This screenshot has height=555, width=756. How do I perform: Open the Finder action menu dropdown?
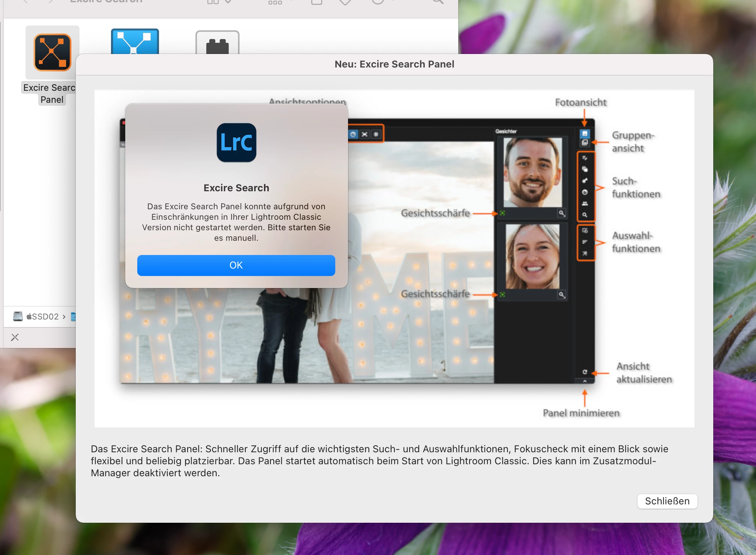pyautogui.click(x=382, y=2)
